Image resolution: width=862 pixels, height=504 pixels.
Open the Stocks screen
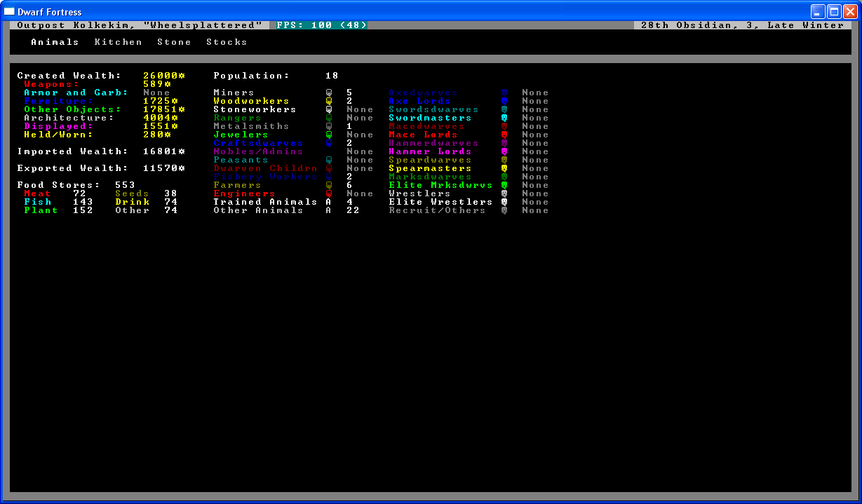point(227,42)
